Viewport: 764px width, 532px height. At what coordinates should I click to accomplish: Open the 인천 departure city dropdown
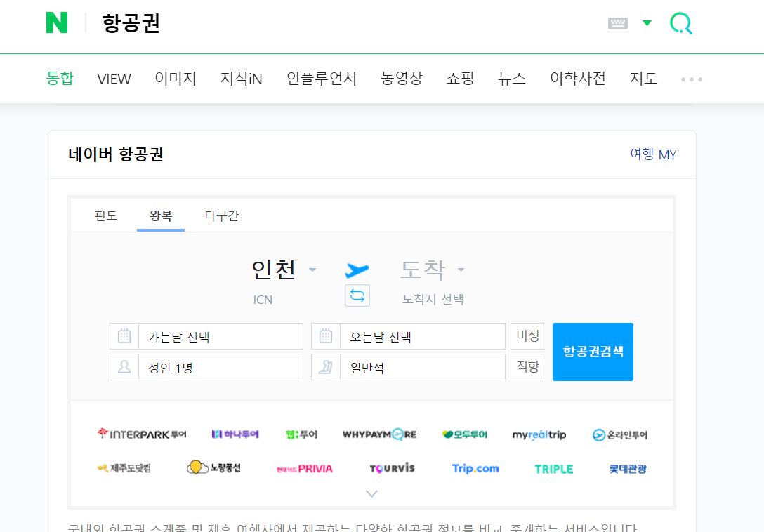[284, 270]
